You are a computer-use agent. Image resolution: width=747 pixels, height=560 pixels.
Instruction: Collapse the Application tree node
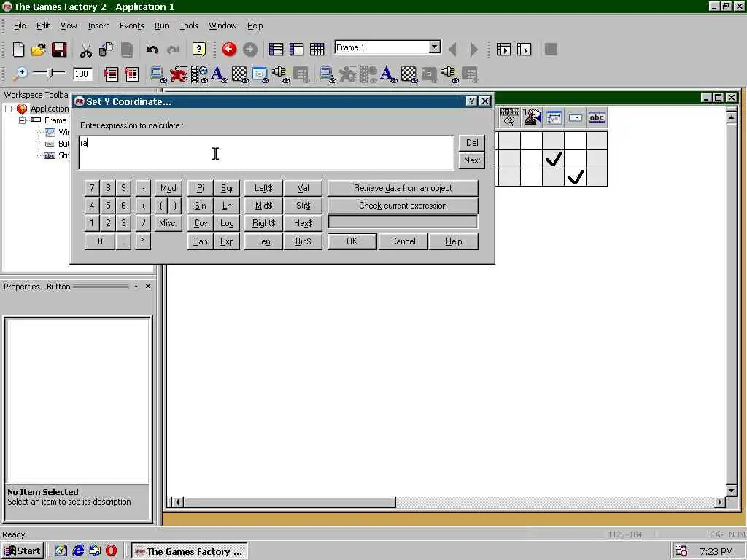pos(9,109)
